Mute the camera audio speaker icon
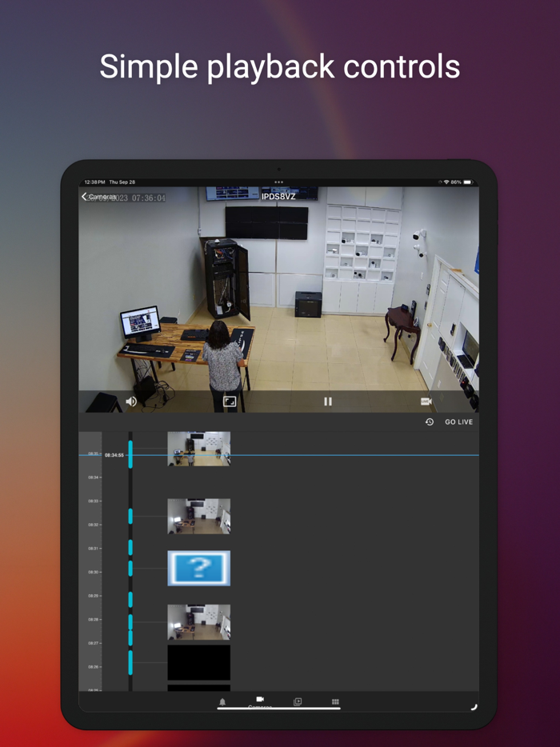This screenshot has width=560, height=747. click(x=131, y=401)
